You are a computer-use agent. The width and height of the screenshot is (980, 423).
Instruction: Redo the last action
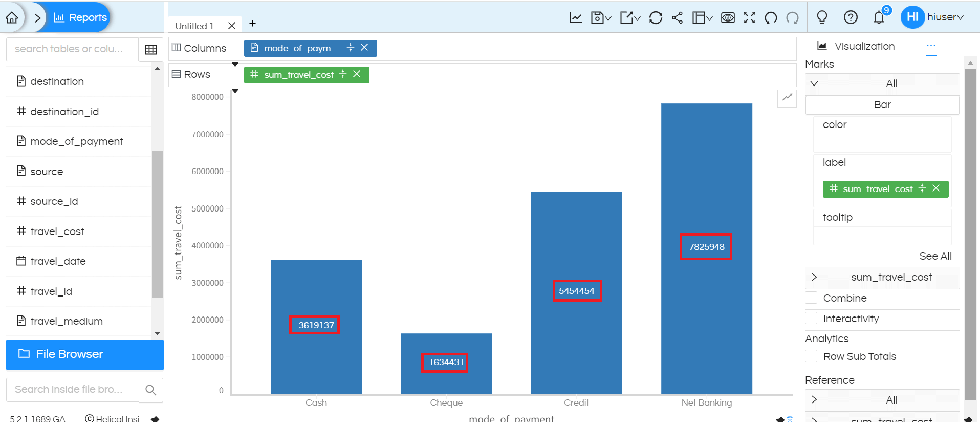point(792,18)
